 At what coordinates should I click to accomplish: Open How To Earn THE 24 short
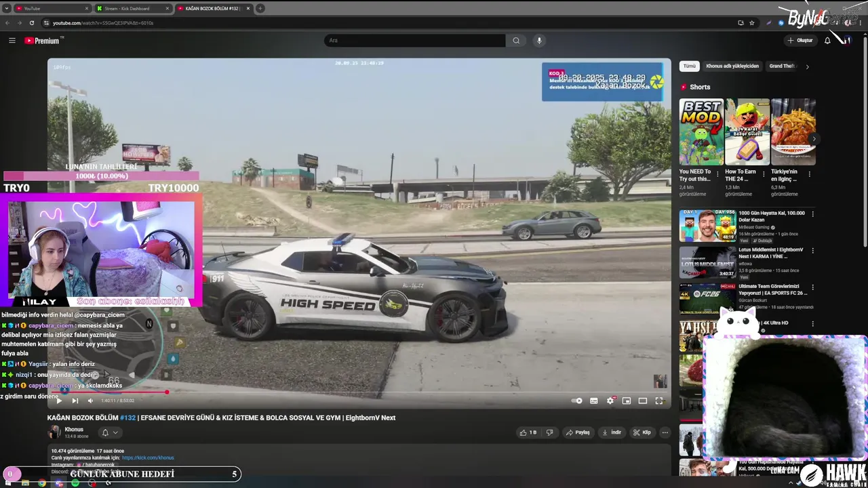[747, 131]
